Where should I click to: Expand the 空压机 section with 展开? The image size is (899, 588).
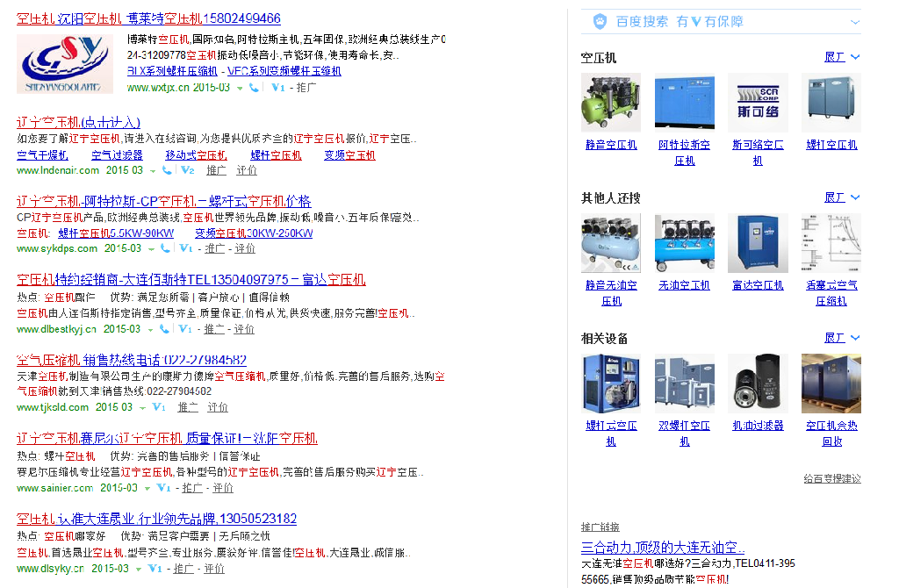(842, 57)
